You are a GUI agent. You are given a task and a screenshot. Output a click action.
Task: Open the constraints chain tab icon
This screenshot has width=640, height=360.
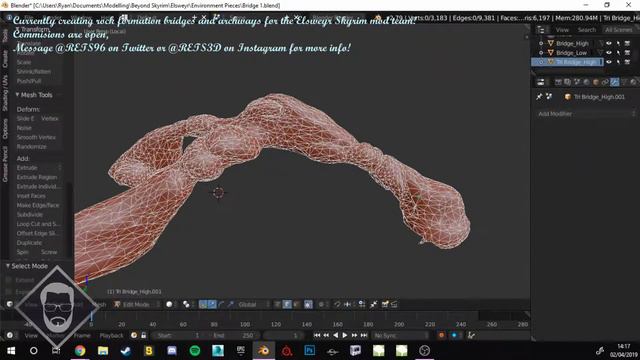(x=605, y=82)
